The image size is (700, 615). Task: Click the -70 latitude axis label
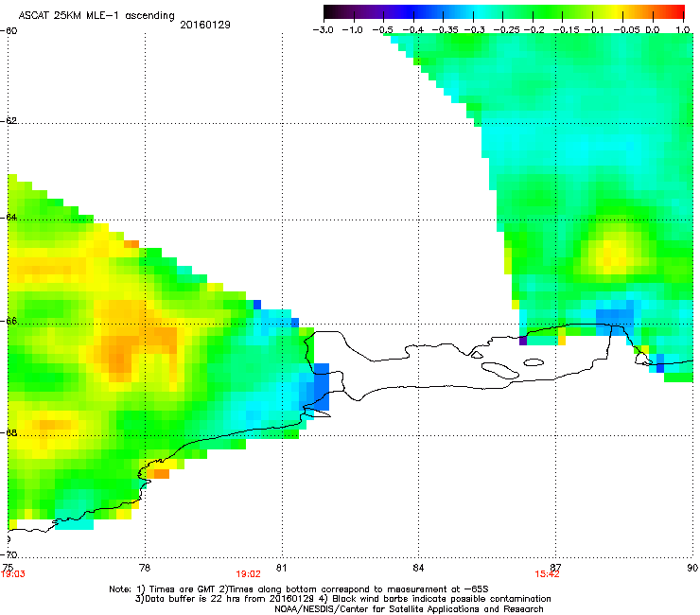9,554
